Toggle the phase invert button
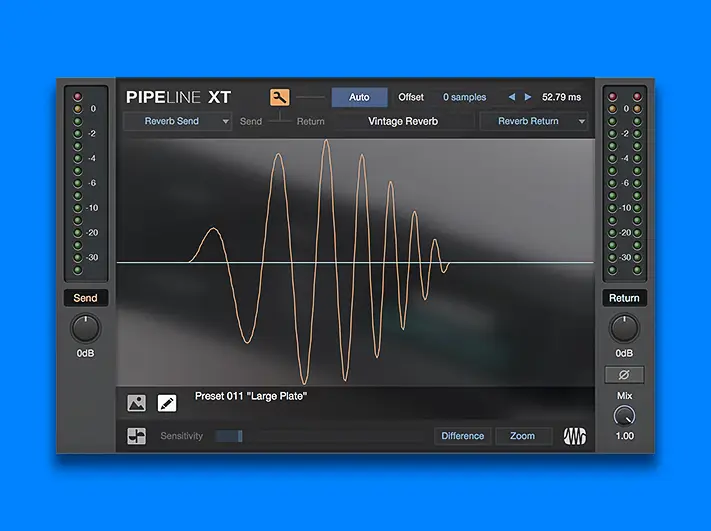Viewport: 711px width, 531px height. (624, 375)
